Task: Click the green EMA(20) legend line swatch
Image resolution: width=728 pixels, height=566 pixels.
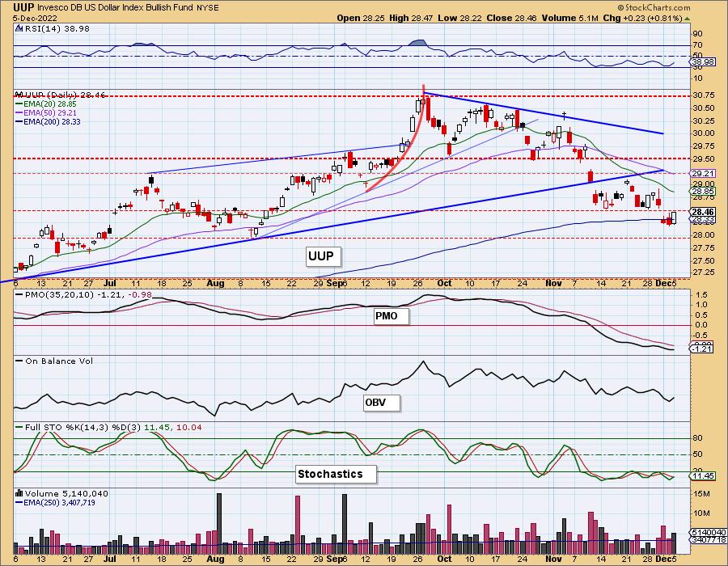Action: click(x=19, y=104)
